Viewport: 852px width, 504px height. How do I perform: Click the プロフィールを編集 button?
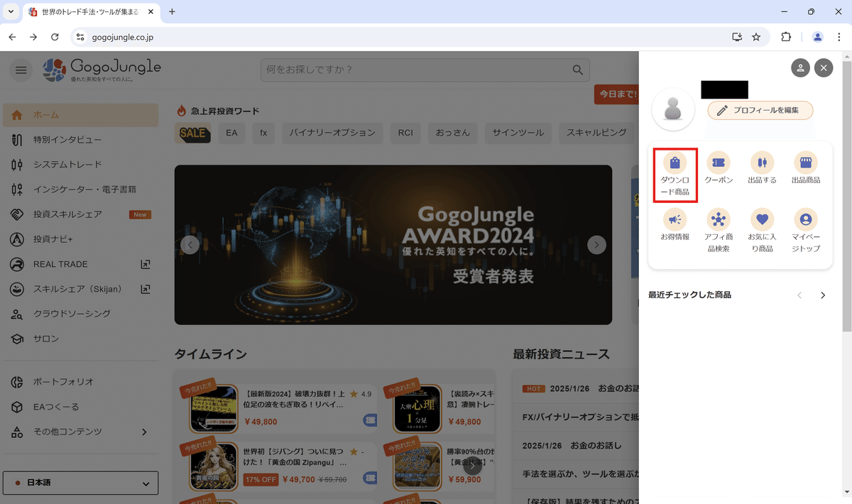(x=760, y=110)
